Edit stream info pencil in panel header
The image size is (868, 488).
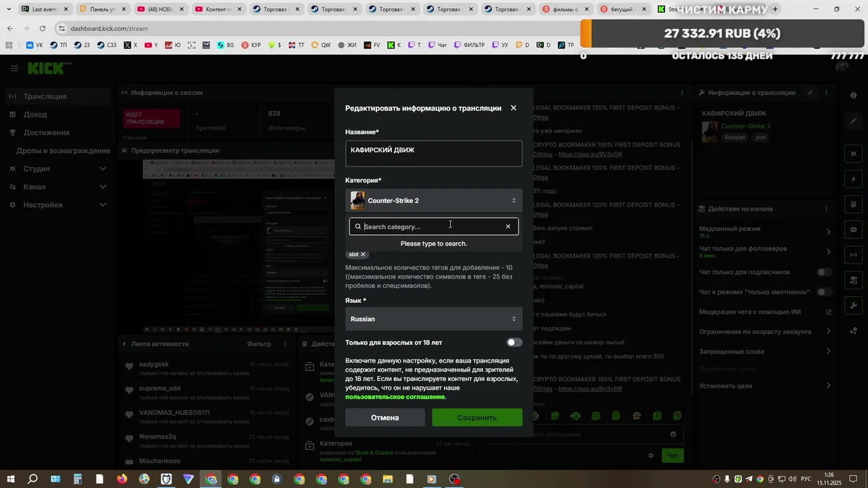[810, 93]
